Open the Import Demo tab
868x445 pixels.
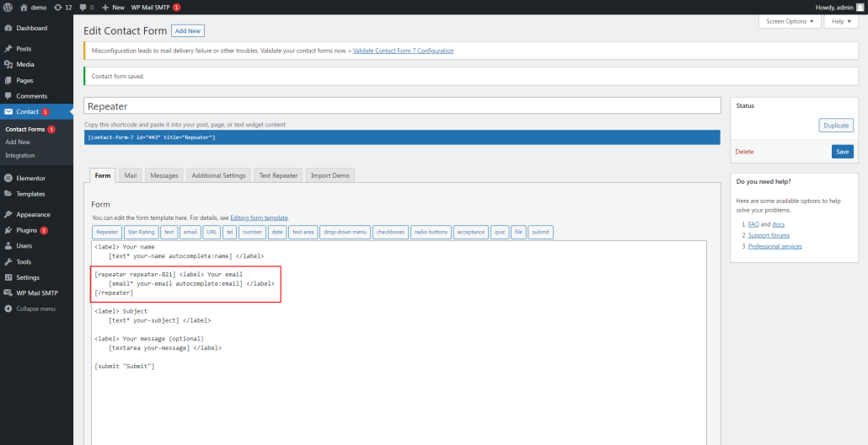330,175
